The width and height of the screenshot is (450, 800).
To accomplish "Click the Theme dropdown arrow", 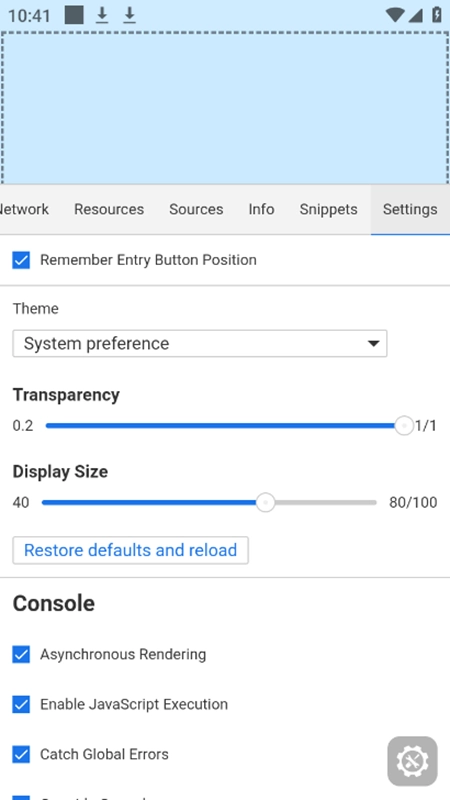I will coord(373,344).
